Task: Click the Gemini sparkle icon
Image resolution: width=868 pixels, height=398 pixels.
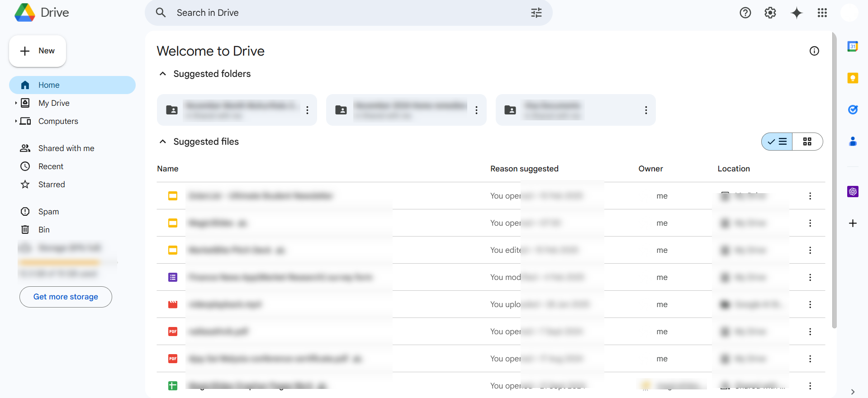Action: tap(797, 13)
